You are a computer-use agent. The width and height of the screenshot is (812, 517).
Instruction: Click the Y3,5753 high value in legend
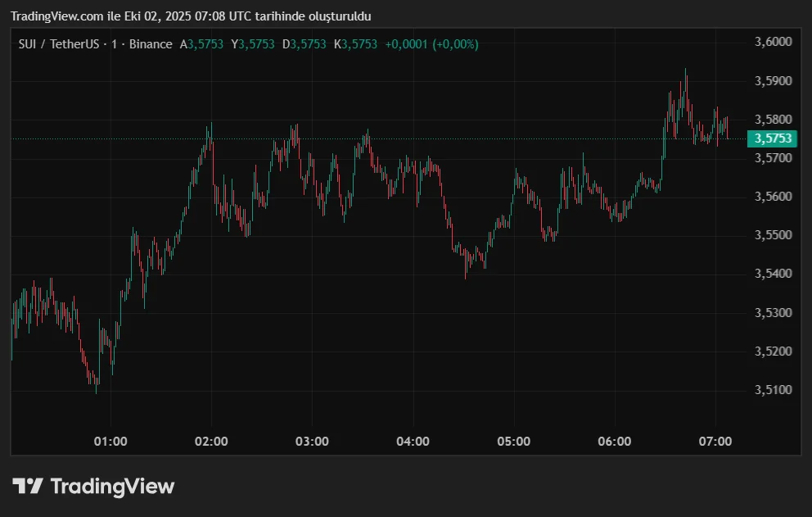253,44
